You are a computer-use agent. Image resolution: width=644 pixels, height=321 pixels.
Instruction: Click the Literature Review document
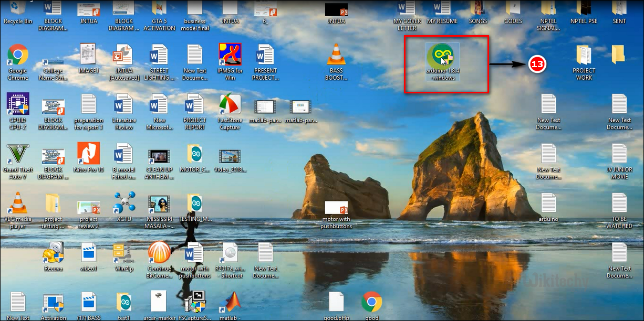[124, 104]
